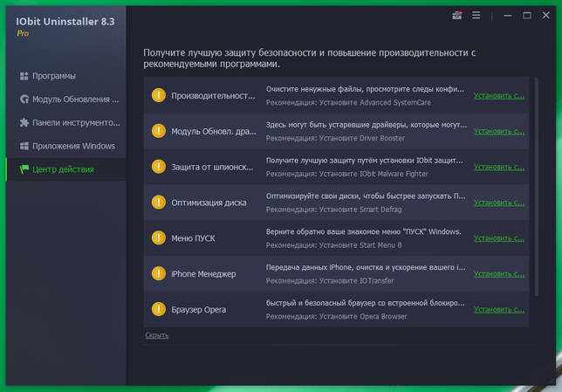Click 'Рекомендация: Установите Advanced SystemCare' text
The height and width of the screenshot is (392, 562).
click(x=348, y=102)
